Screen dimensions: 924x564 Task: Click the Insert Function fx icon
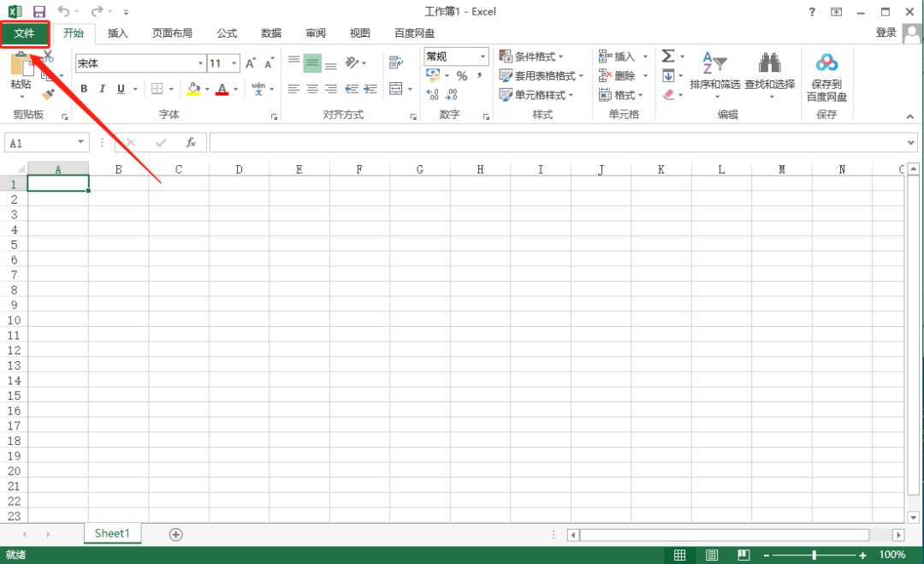[x=191, y=143]
